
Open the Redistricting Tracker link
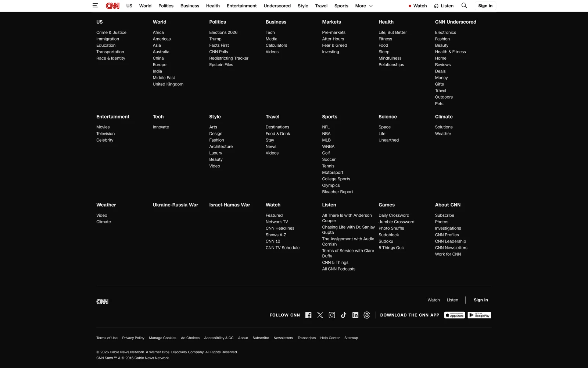click(x=229, y=58)
